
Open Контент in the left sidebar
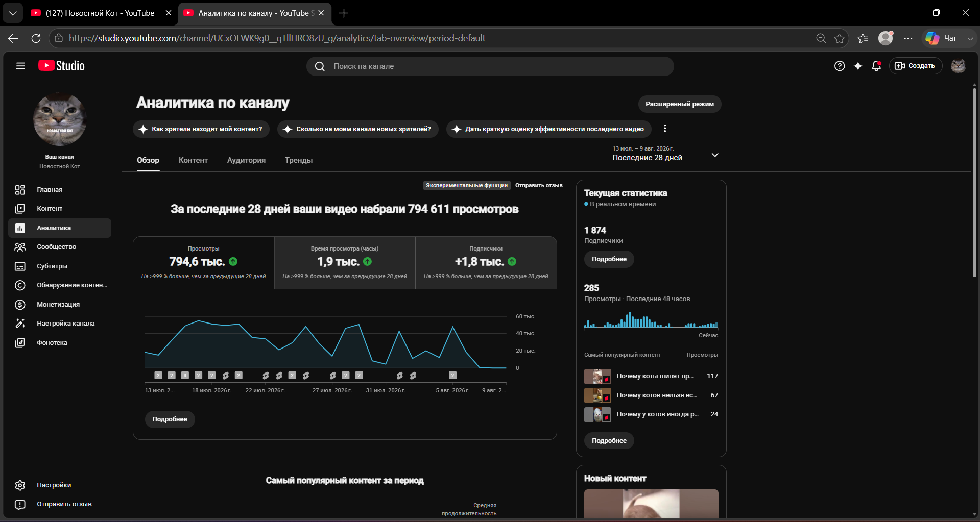pos(60,209)
